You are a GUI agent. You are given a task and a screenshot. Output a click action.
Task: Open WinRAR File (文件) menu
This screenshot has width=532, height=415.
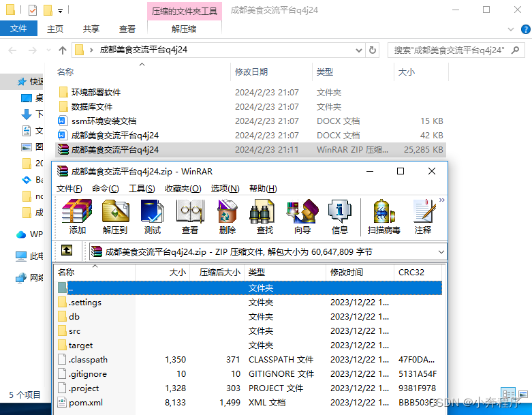69,189
